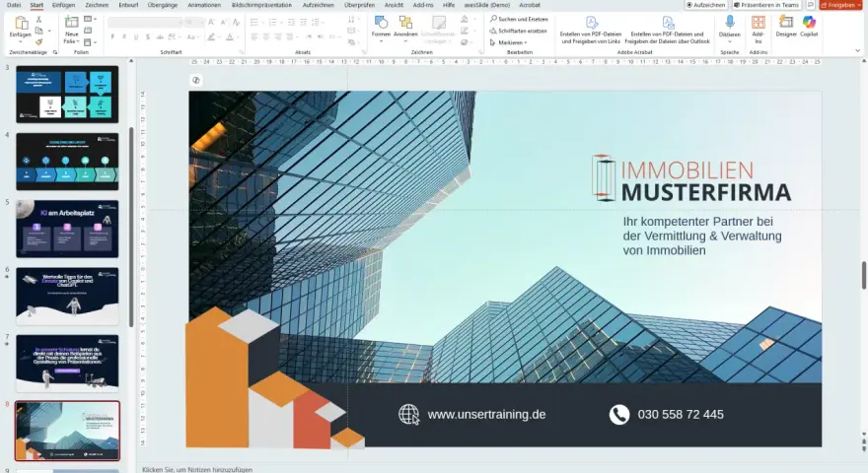The image size is (868, 473).
Task: Expand the Diktieren options arrow
Action: pos(730,41)
